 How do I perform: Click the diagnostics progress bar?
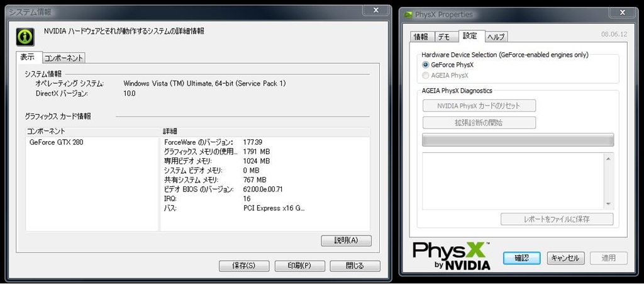click(518, 140)
